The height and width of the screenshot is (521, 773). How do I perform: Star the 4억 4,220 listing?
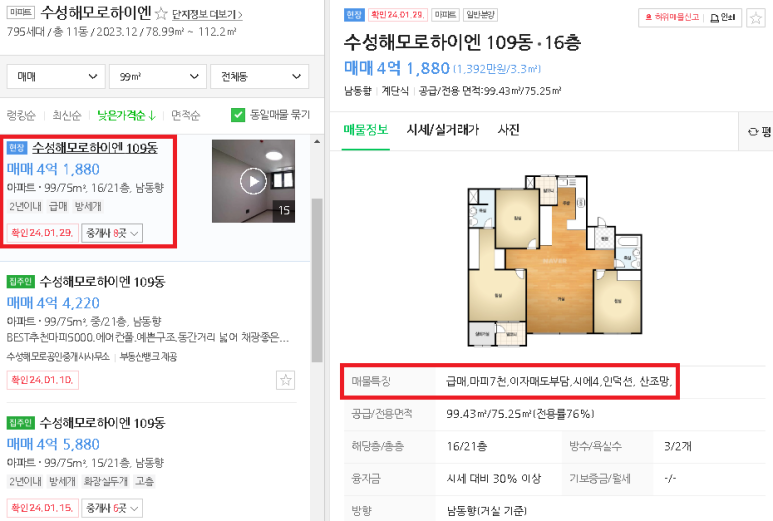tap(285, 380)
